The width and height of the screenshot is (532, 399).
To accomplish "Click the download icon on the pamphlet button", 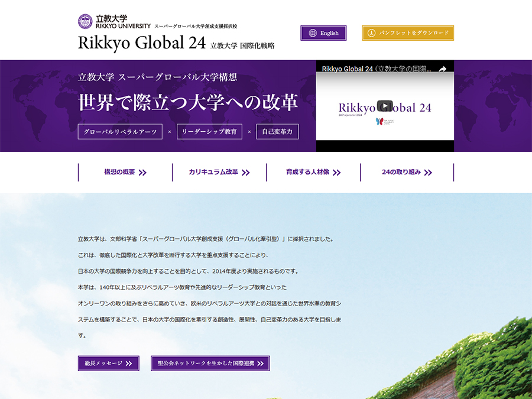I will click(372, 33).
